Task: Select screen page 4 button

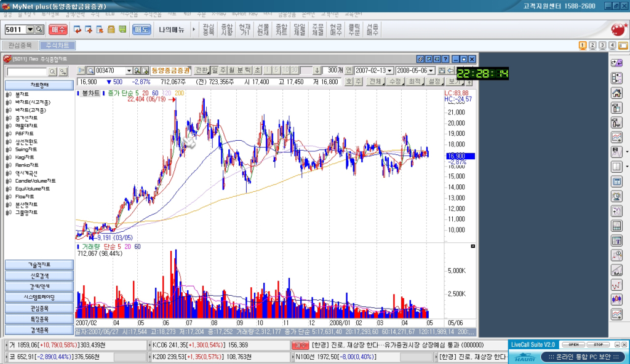Action: [x=612, y=45]
